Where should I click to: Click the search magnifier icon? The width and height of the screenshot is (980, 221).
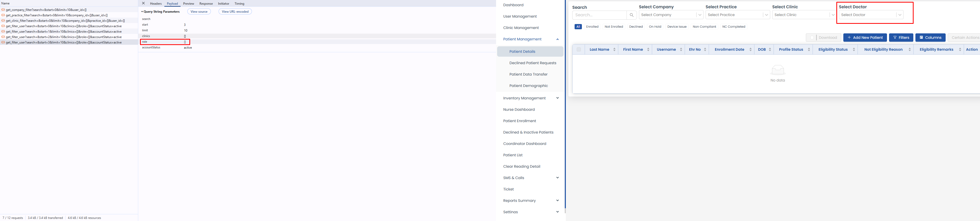631,15
